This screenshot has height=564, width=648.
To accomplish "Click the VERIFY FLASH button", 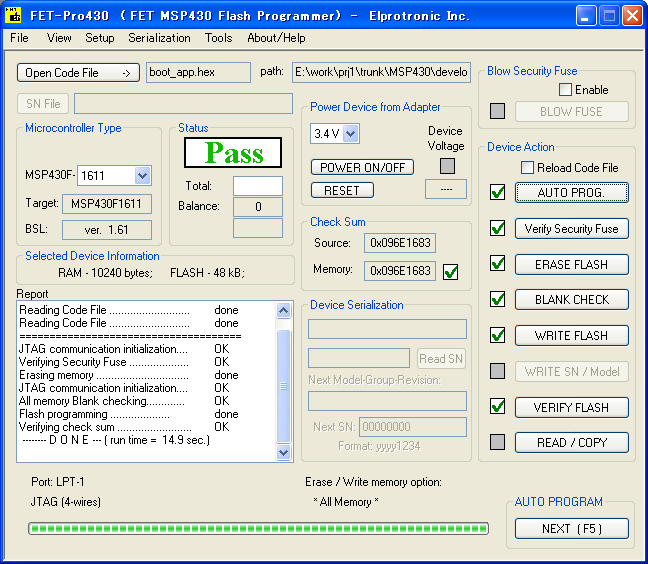I will tap(572, 407).
